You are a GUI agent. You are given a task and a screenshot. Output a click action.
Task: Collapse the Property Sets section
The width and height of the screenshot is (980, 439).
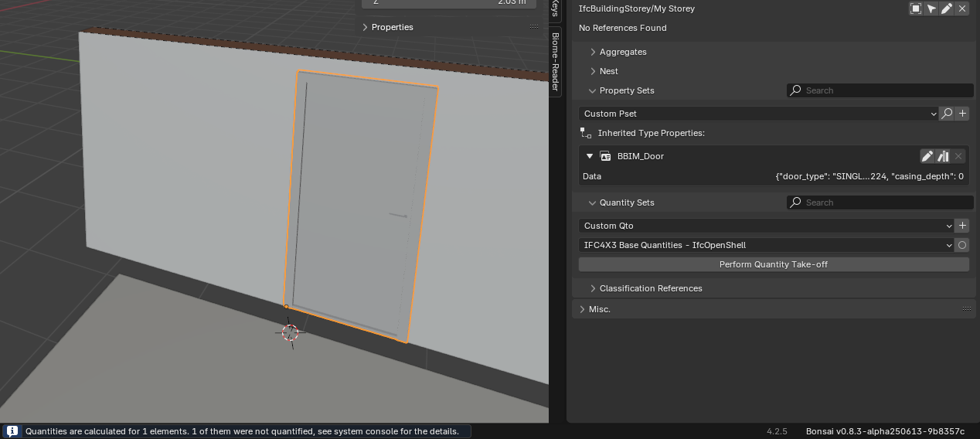click(x=593, y=90)
